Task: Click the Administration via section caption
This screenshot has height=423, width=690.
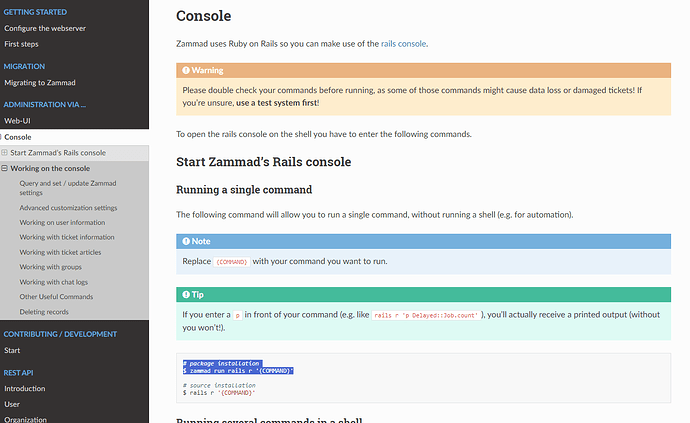Action: 44,104
